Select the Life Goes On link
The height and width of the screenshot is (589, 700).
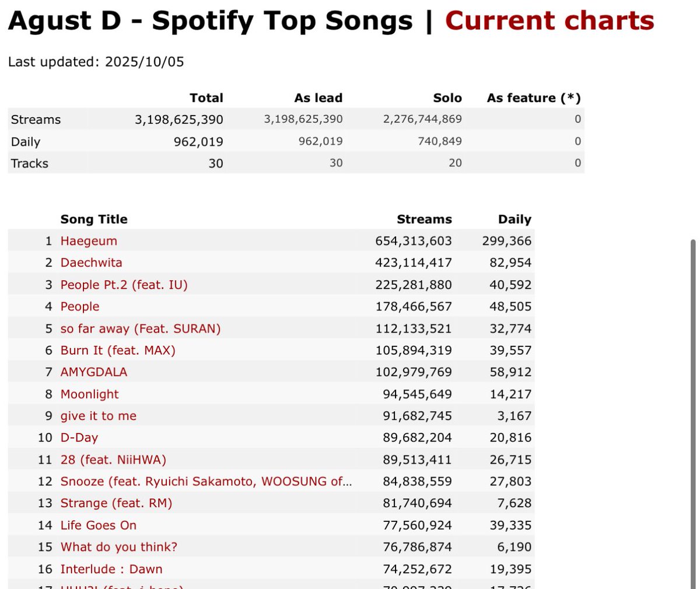(x=99, y=525)
